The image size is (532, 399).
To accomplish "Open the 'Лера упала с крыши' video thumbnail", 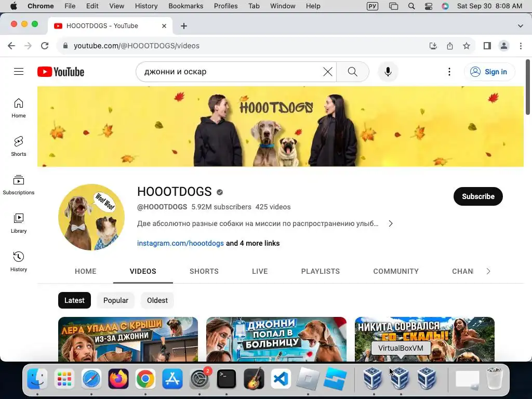I will [x=128, y=339].
